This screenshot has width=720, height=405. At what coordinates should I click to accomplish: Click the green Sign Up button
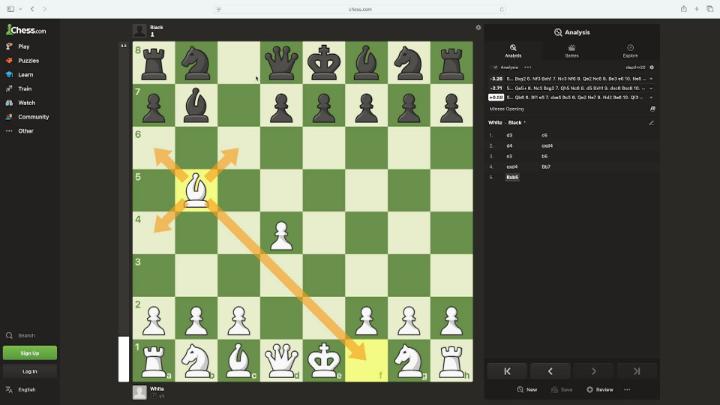[x=30, y=353]
